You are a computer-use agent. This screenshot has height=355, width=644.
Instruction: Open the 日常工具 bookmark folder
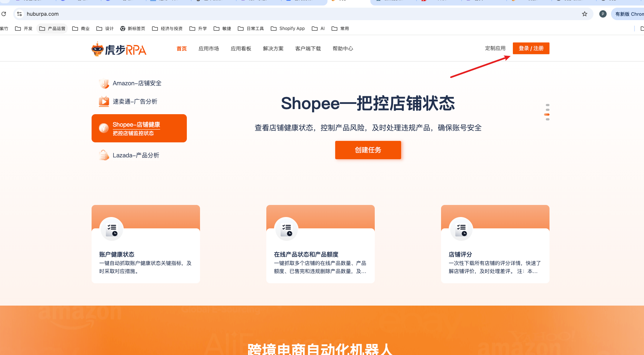tap(251, 29)
